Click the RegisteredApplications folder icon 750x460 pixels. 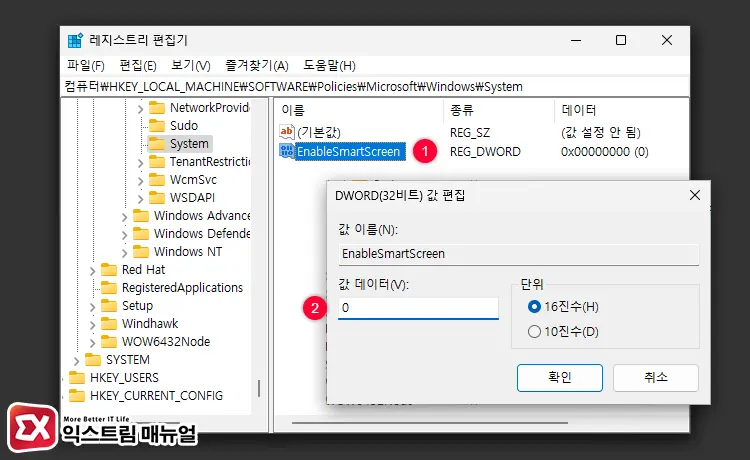[109, 288]
